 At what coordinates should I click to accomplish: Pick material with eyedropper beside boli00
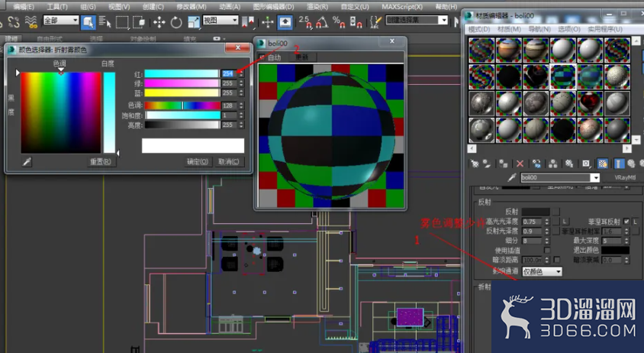tap(511, 178)
